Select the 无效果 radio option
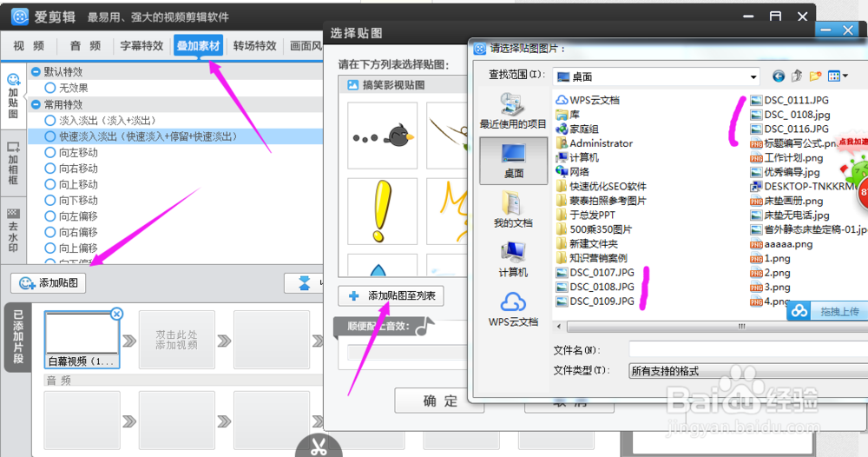Screen dimensions: 868x457 pos(50,88)
